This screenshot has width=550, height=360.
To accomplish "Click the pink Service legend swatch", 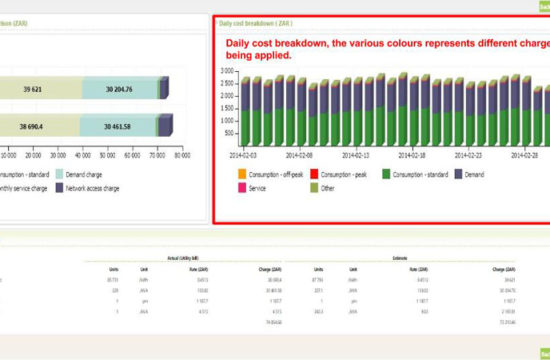I will pos(242,188).
